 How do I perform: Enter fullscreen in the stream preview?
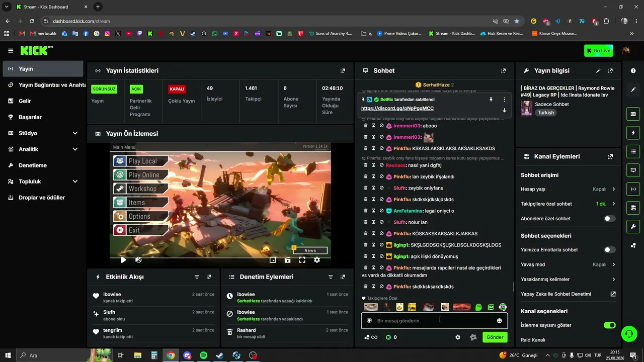[x=302, y=260]
